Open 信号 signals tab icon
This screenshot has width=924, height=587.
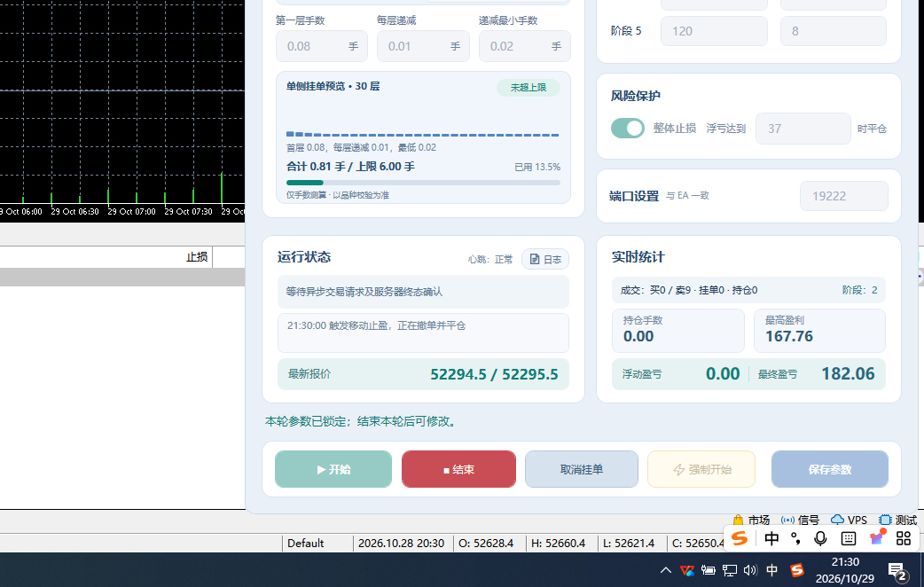coord(787,520)
